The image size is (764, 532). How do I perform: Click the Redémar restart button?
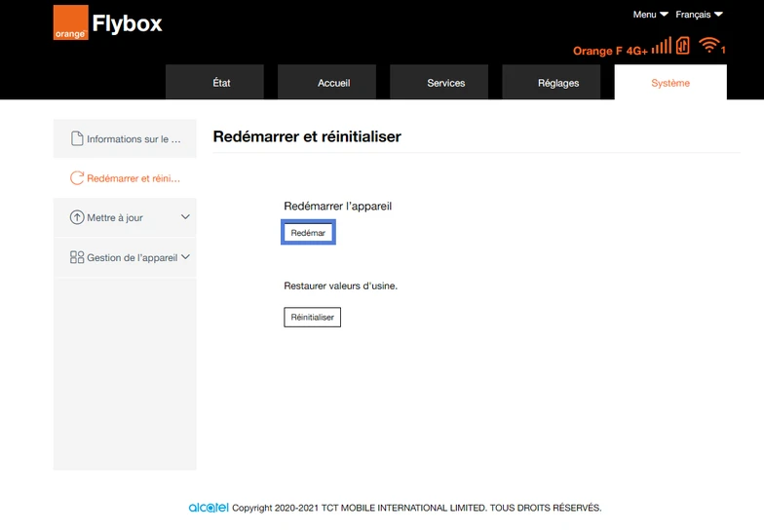(308, 232)
